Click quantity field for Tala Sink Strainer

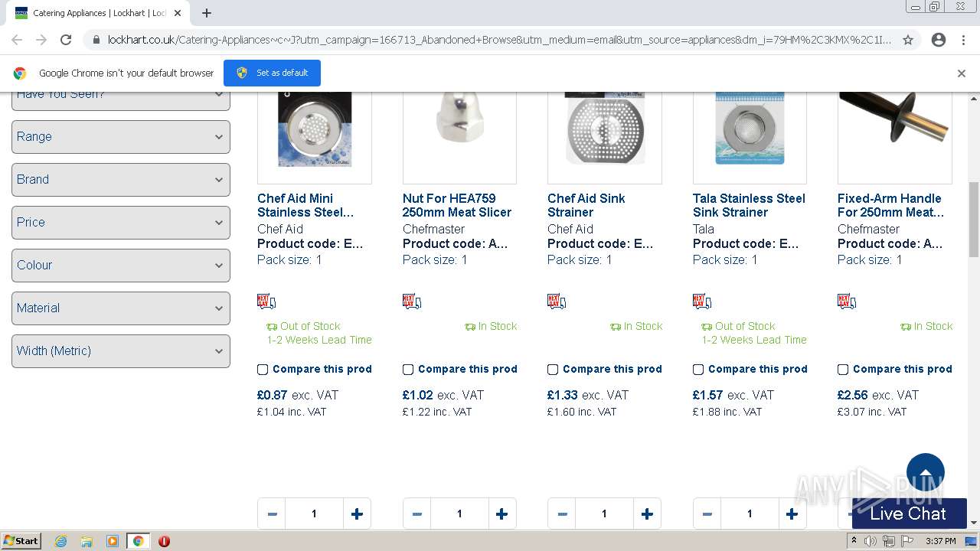[x=750, y=514]
